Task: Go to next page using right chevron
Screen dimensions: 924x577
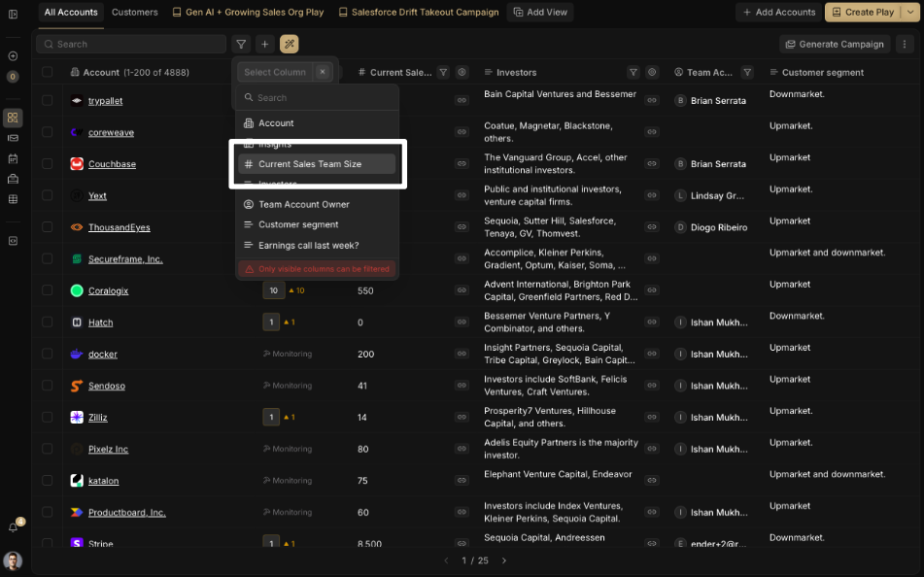Action: (x=504, y=560)
